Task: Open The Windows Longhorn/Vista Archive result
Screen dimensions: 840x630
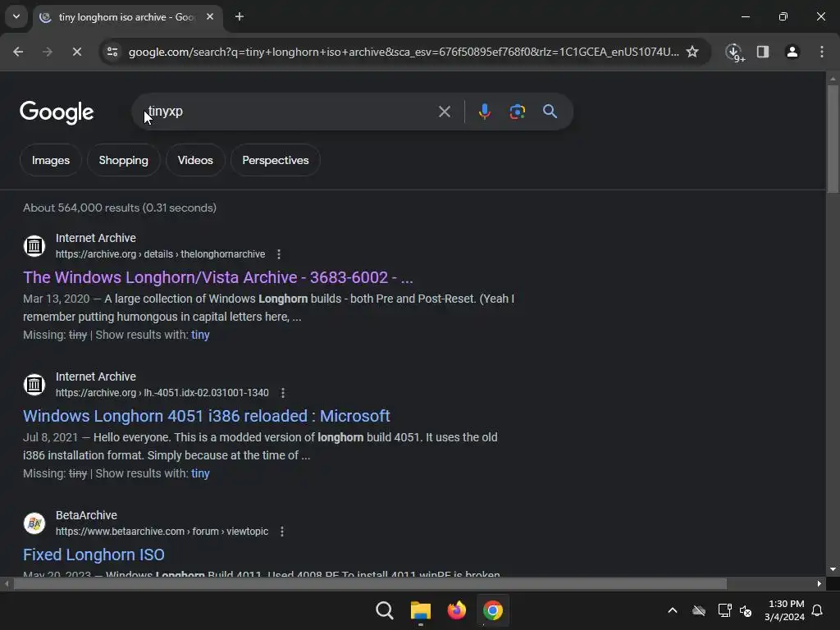Action: 218,277
